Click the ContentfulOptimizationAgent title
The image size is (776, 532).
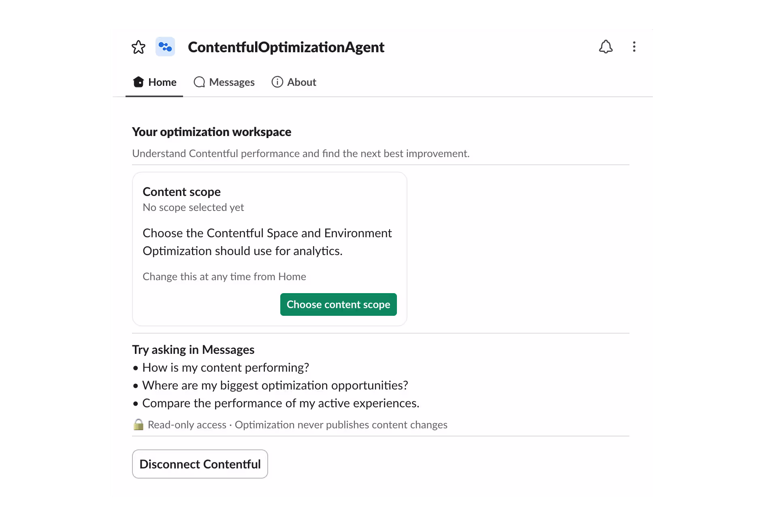[286, 47]
